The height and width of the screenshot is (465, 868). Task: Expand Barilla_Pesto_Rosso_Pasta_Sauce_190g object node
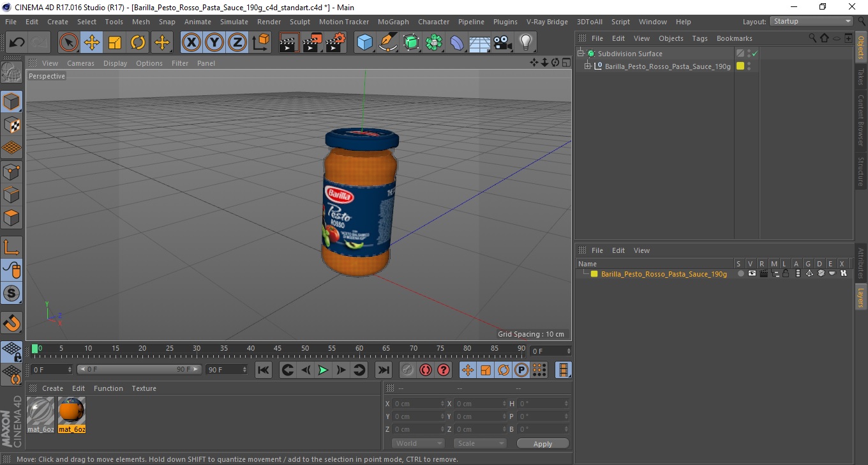pos(588,66)
